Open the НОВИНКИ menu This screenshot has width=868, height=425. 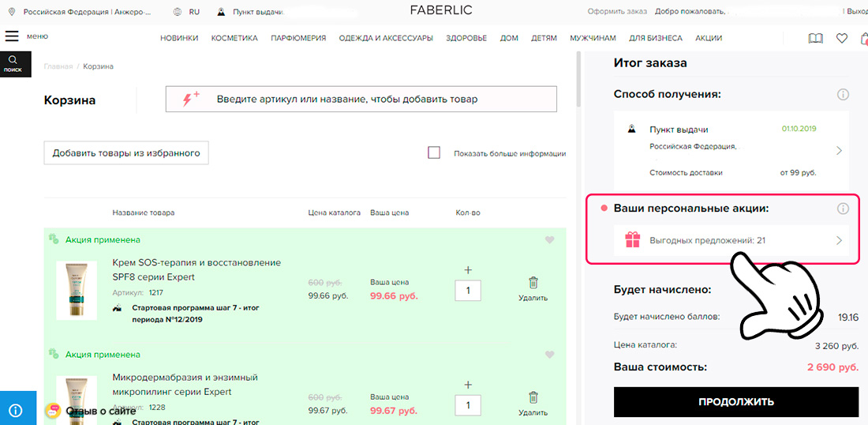pyautogui.click(x=179, y=38)
